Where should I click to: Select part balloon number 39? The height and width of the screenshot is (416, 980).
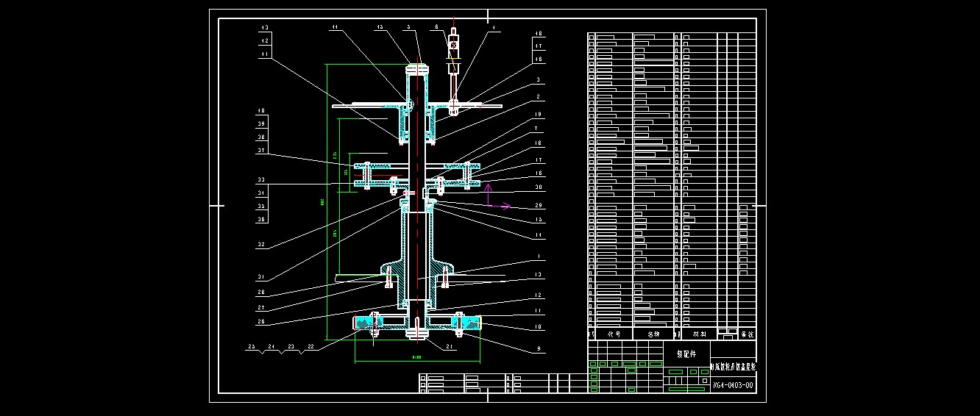(261, 124)
